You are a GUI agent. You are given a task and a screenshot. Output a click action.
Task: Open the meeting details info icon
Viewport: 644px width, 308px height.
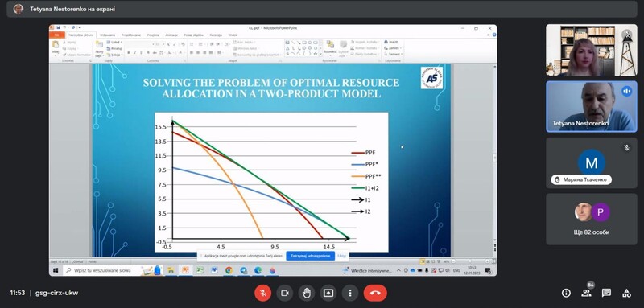point(566,293)
